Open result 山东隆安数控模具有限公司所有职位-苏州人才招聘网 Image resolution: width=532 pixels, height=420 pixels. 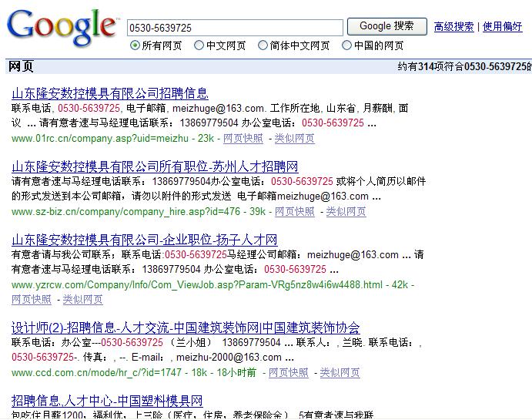point(155,166)
